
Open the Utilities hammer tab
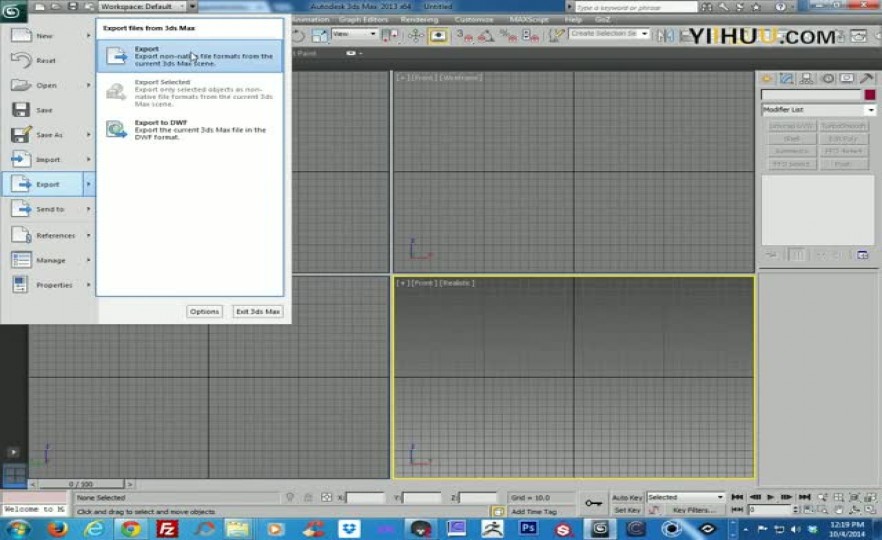pyautogui.click(x=867, y=79)
